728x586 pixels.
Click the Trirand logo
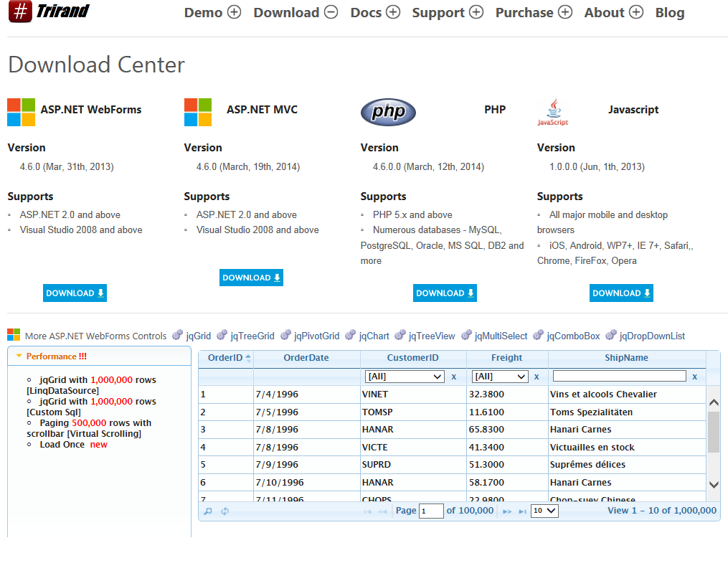pos(49,11)
